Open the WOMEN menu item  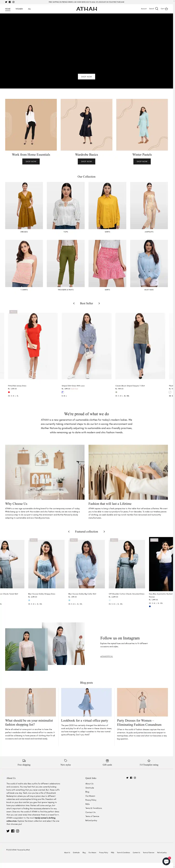[x=19, y=9]
